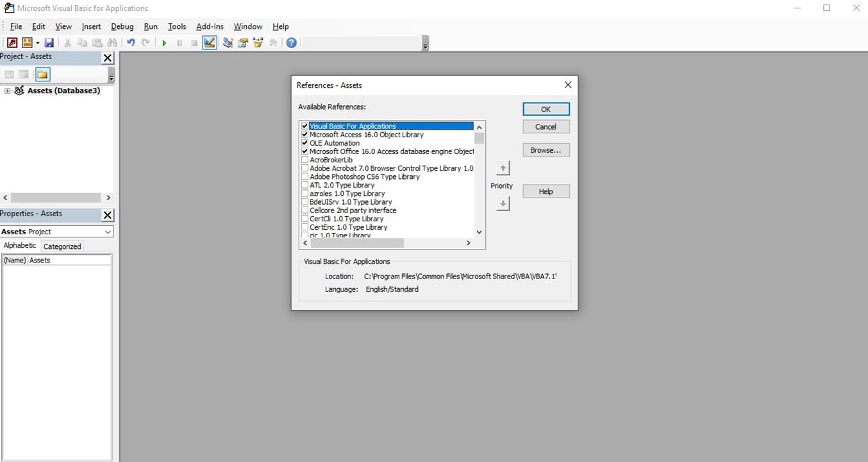Click the Browse... button
Screen dimensions: 868x462
[x=546, y=150]
